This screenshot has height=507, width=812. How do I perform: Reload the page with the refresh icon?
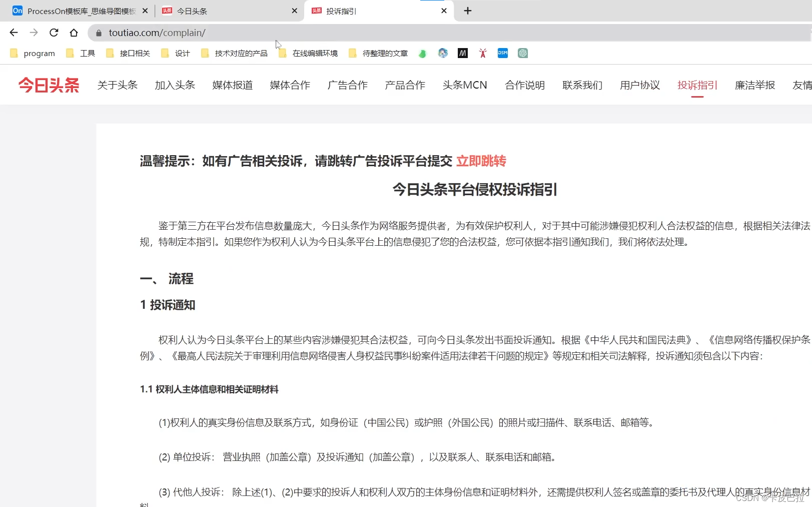pyautogui.click(x=54, y=33)
